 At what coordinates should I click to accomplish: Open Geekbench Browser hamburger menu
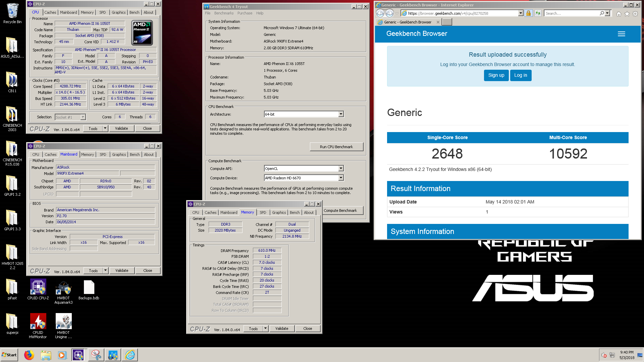tap(622, 34)
